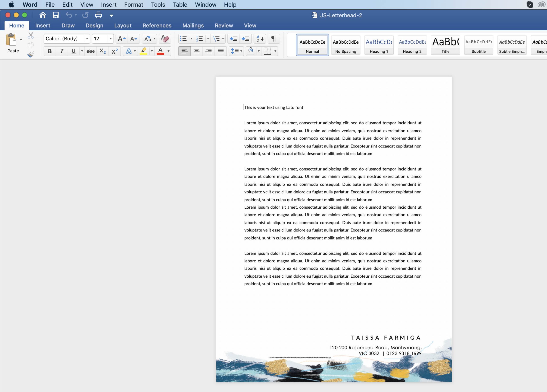Apply the red font color swatch
Image resolution: width=547 pixels, height=392 pixels.
point(160,51)
